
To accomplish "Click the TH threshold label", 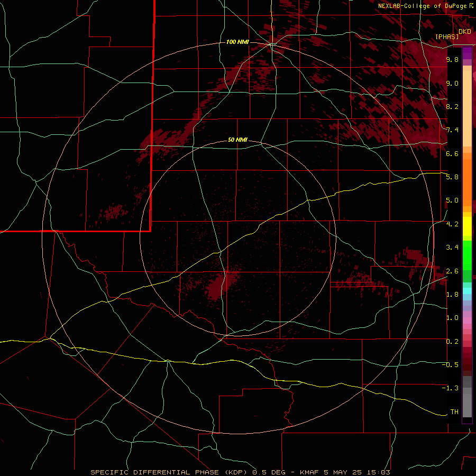I will coord(454,412).
